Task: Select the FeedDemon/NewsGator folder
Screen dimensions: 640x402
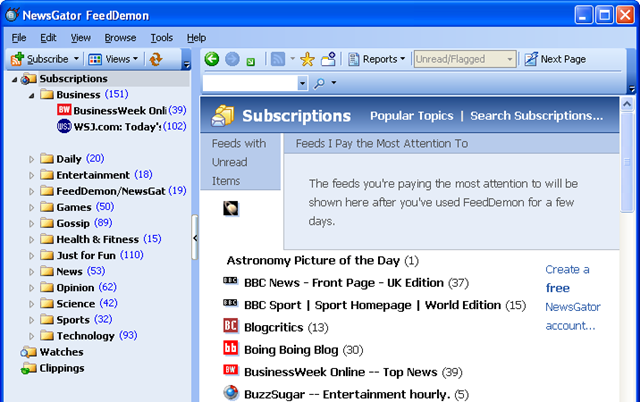Action: [113, 191]
